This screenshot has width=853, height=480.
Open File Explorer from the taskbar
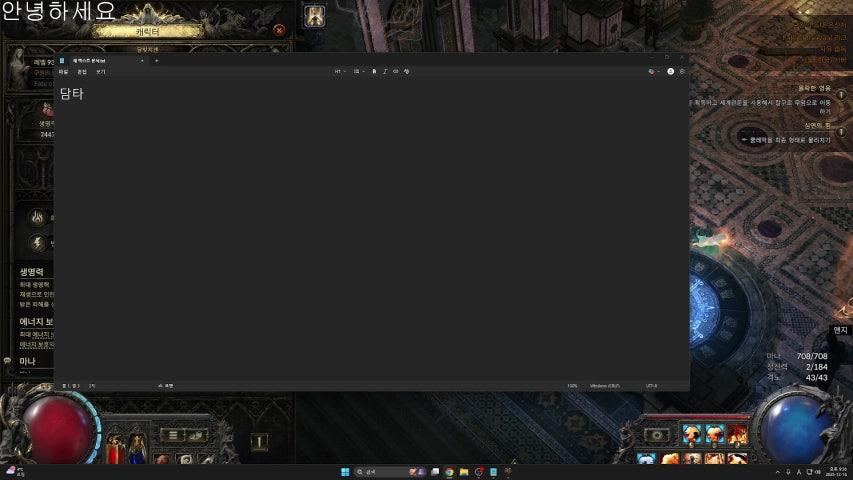click(x=463, y=472)
